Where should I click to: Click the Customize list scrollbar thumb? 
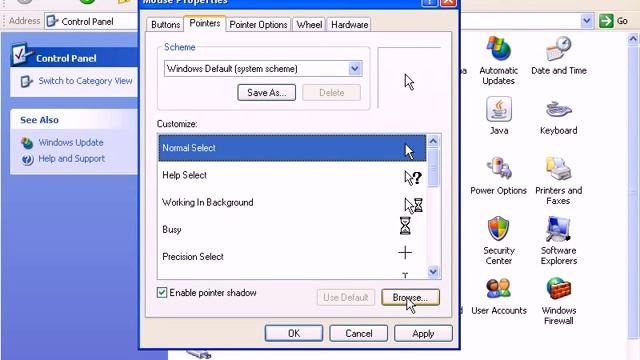433,167
